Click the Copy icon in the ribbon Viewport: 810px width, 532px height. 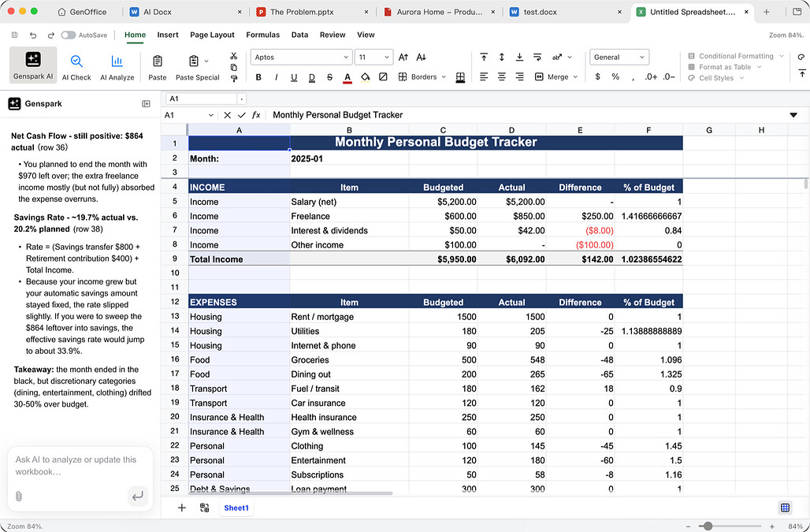[233, 67]
